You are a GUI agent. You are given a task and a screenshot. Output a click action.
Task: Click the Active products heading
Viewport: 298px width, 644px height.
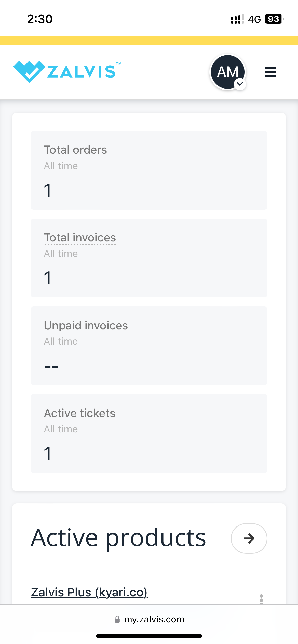[x=118, y=538]
